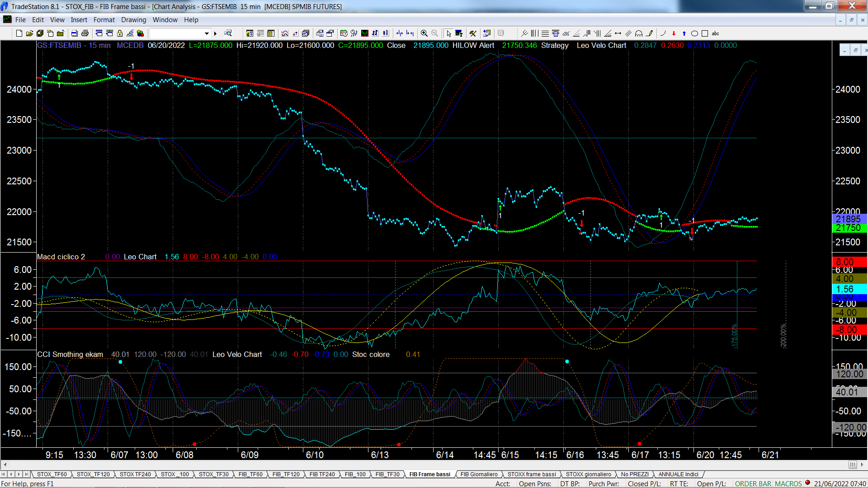Open the Window menu
Viewport: 868px width, 488px height.
pos(165,20)
